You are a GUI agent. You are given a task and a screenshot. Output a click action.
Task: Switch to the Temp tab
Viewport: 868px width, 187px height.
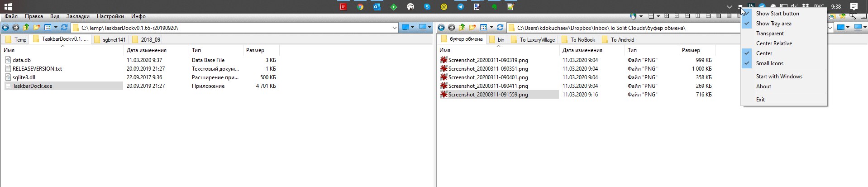[16, 40]
